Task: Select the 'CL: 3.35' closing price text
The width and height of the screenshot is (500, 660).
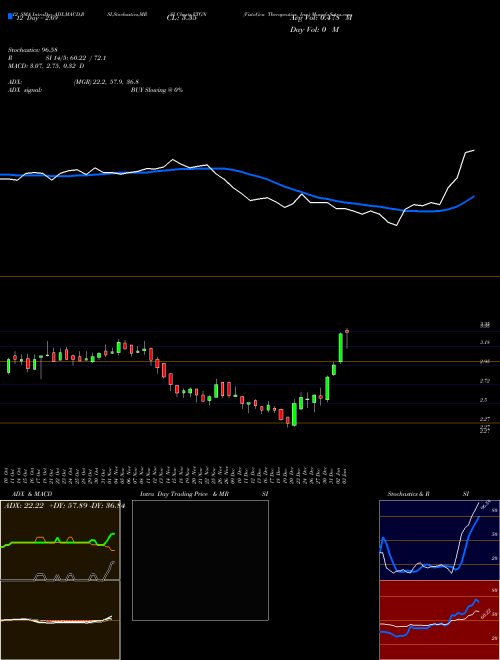Action: (x=182, y=19)
